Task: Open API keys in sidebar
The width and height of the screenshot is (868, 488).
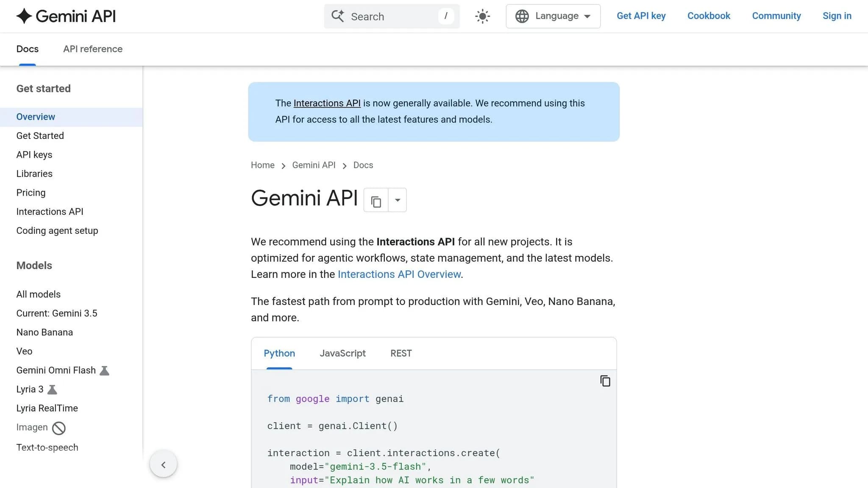Action: tap(34, 155)
